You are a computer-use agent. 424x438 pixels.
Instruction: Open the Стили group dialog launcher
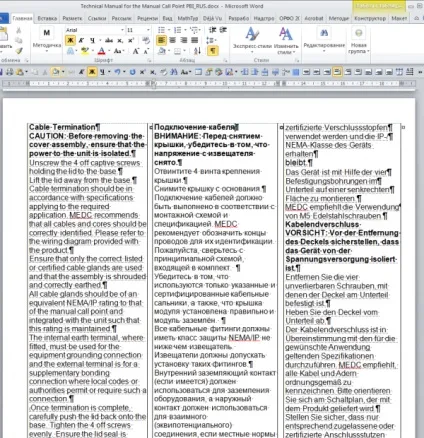(x=297, y=60)
